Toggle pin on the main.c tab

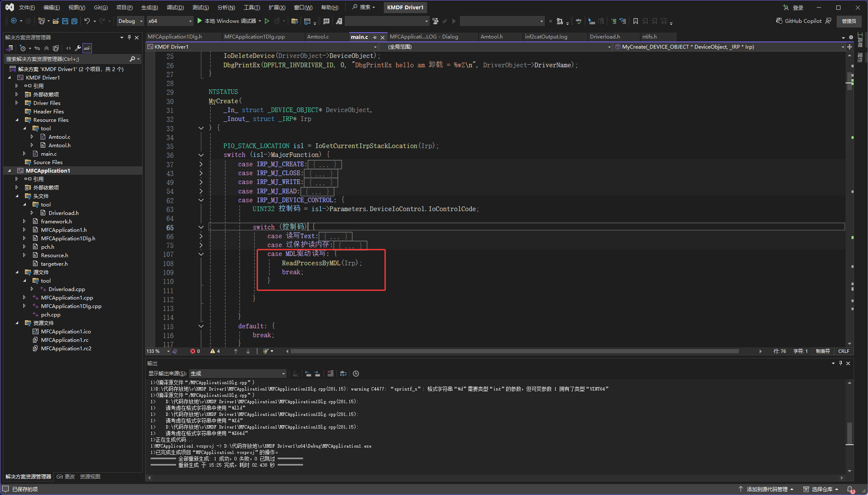pyautogui.click(x=375, y=37)
